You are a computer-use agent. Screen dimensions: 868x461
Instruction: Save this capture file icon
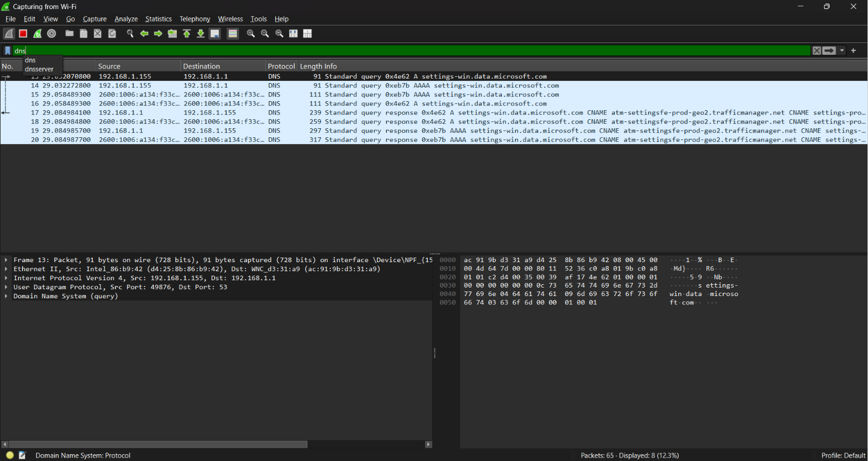84,34
